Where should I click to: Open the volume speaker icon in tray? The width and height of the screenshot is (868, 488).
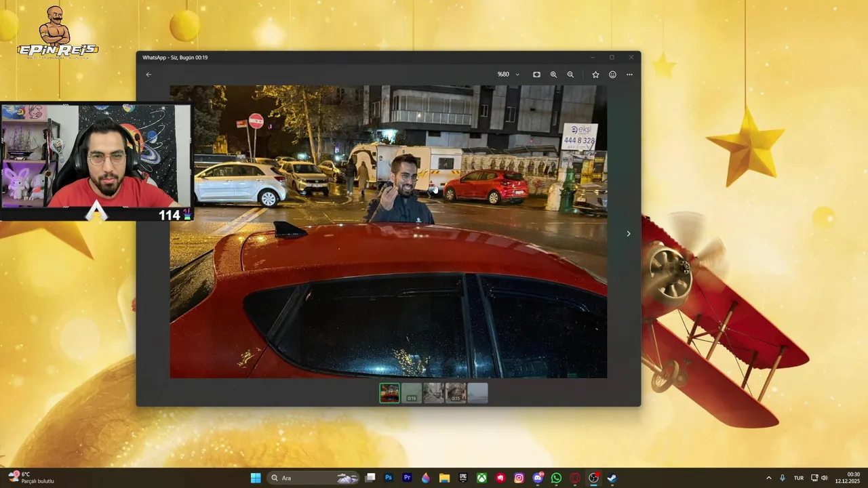click(825, 478)
